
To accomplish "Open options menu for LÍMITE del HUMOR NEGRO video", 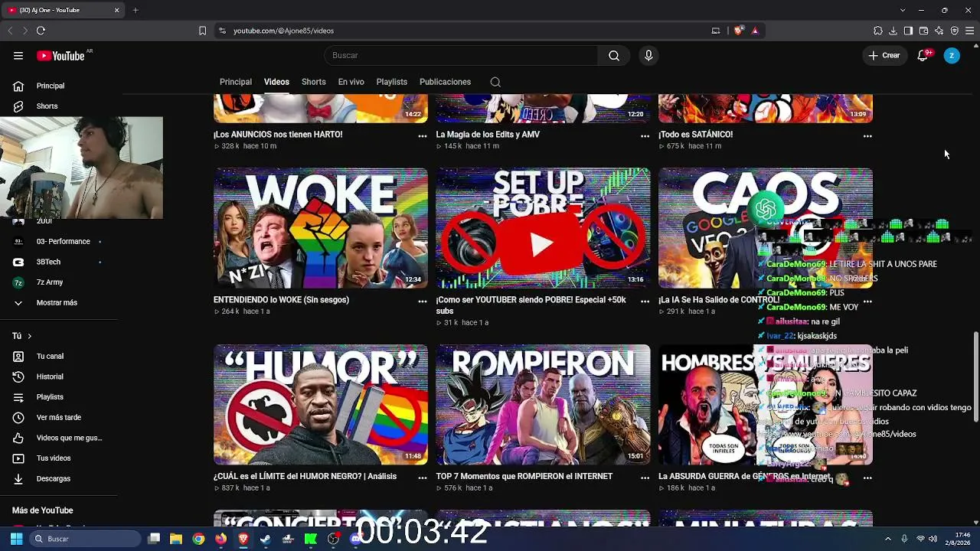I will (422, 478).
